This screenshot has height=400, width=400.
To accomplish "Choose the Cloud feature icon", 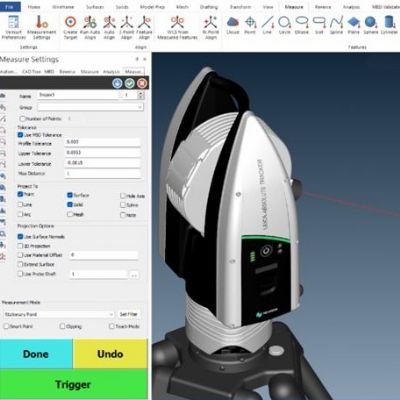I will [233, 25].
